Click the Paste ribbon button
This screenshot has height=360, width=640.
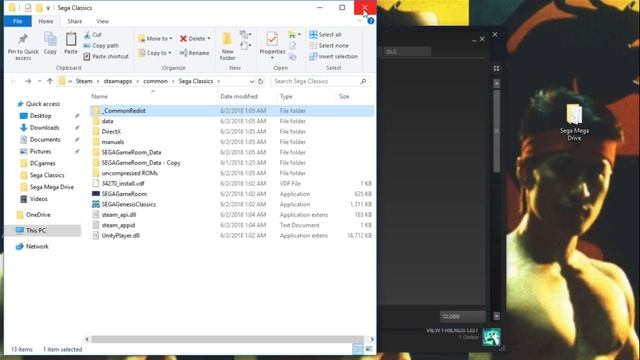71,43
